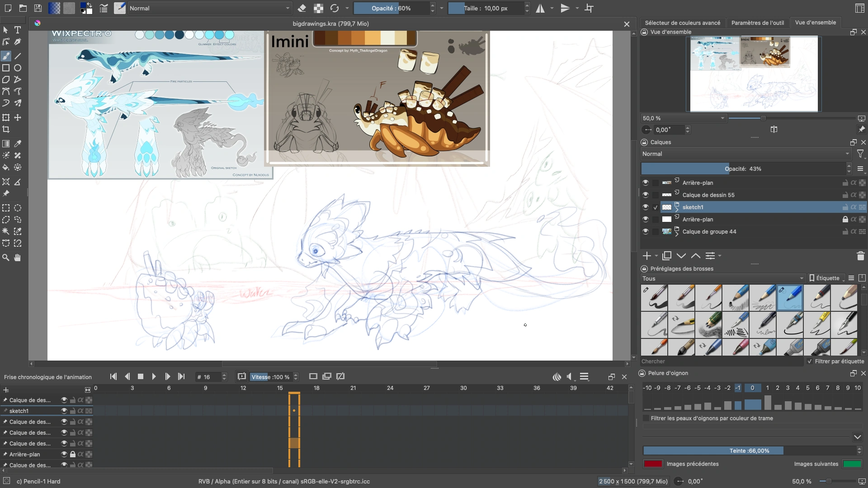Click the delete layer trash icon
The height and width of the screenshot is (488, 868).
coord(861,256)
